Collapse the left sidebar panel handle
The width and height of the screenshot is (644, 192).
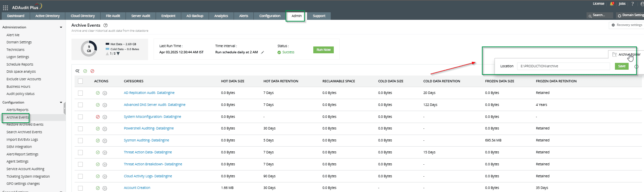[65, 109]
